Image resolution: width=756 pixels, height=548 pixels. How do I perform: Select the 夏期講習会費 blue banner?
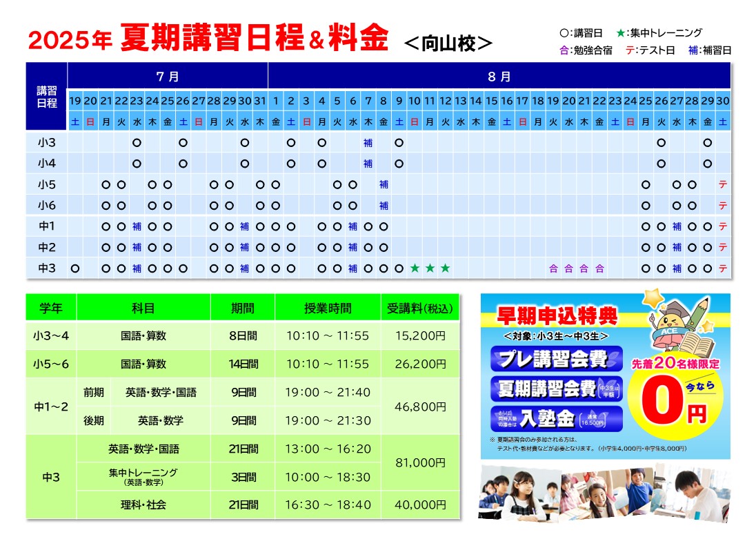[557, 389]
